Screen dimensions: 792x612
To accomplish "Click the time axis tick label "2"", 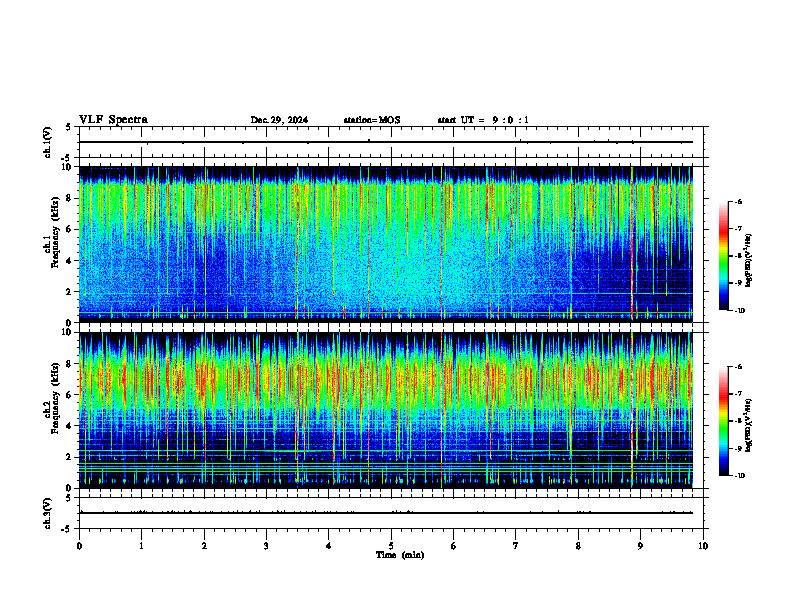I will [204, 546].
